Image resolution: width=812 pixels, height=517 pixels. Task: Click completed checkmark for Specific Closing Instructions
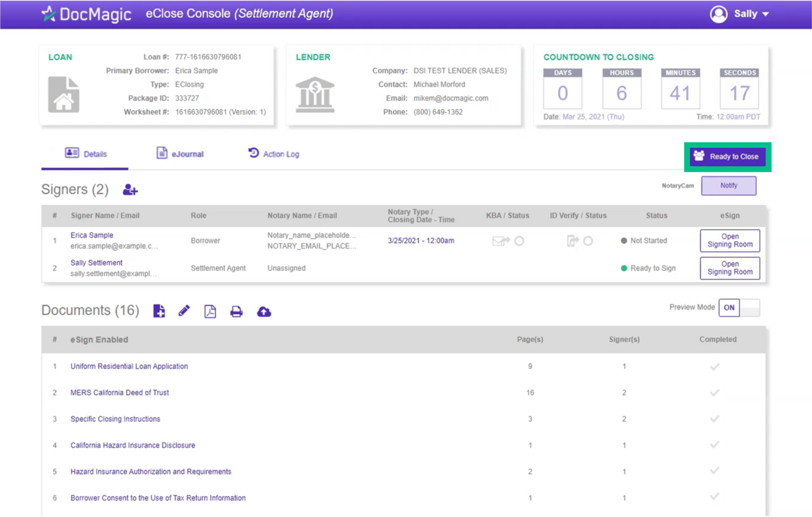tap(714, 419)
